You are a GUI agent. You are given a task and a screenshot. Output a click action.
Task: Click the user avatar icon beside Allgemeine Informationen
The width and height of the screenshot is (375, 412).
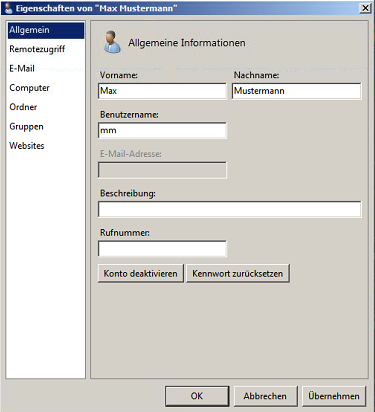pos(112,42)
